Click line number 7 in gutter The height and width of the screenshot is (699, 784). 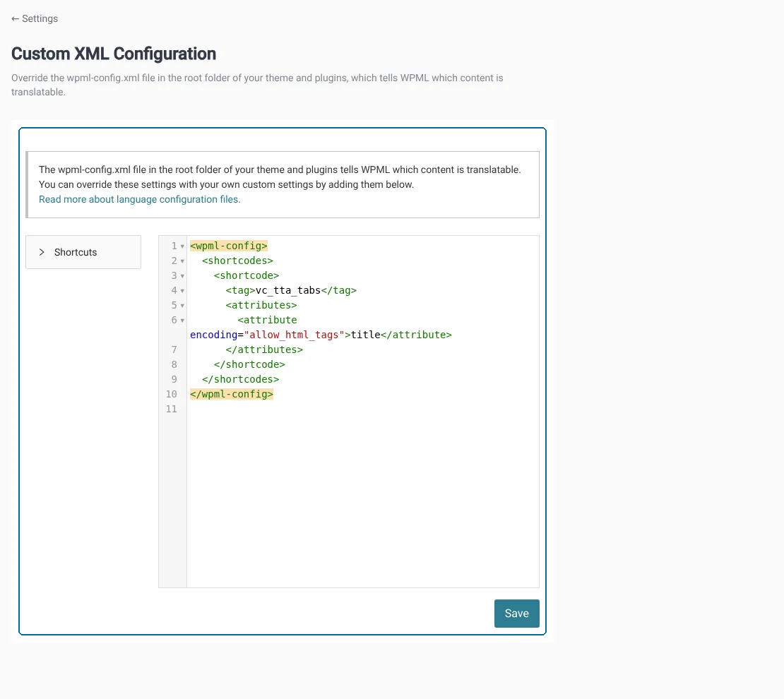pos(174,349)
